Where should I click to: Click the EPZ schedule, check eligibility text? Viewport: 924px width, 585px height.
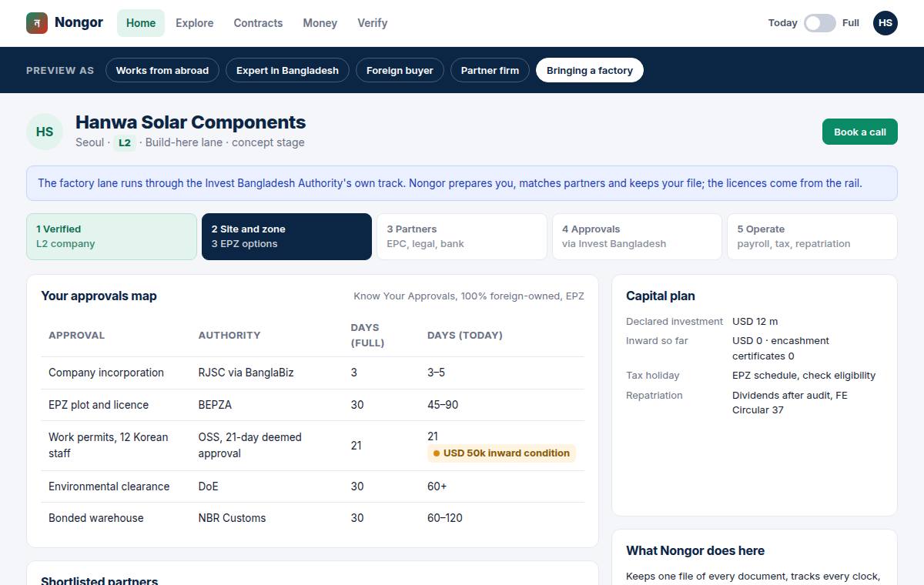pyautogui.click(x=804, y=376)
